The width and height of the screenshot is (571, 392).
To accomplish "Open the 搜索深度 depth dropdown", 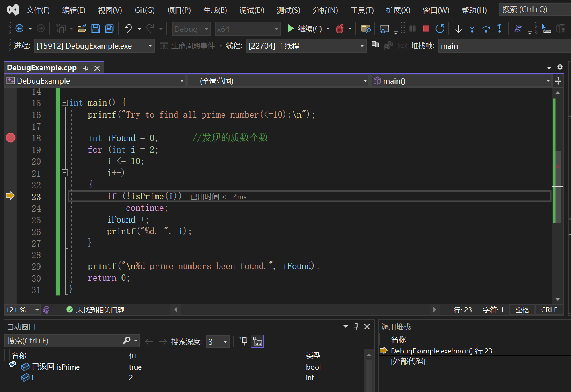I will point(218,342).
